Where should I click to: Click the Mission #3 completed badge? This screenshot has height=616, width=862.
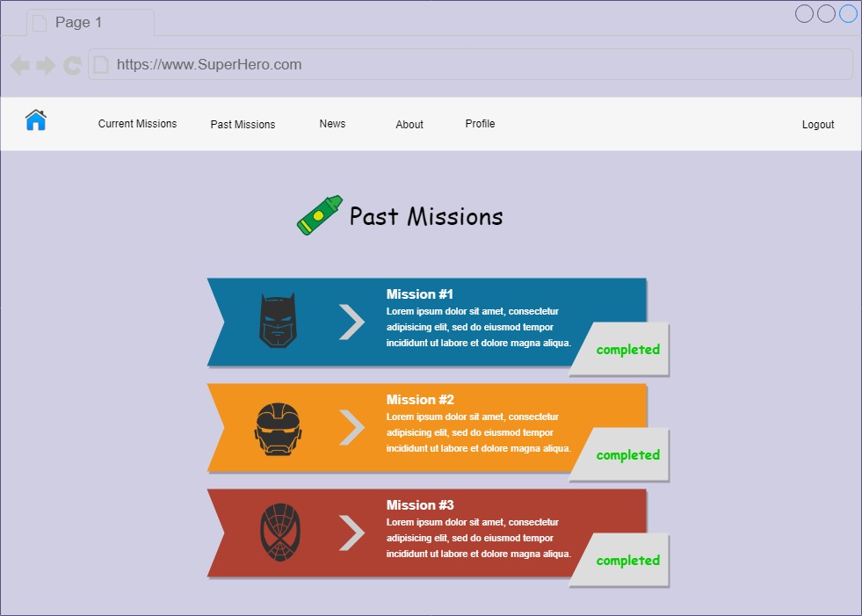click(627, 561)
